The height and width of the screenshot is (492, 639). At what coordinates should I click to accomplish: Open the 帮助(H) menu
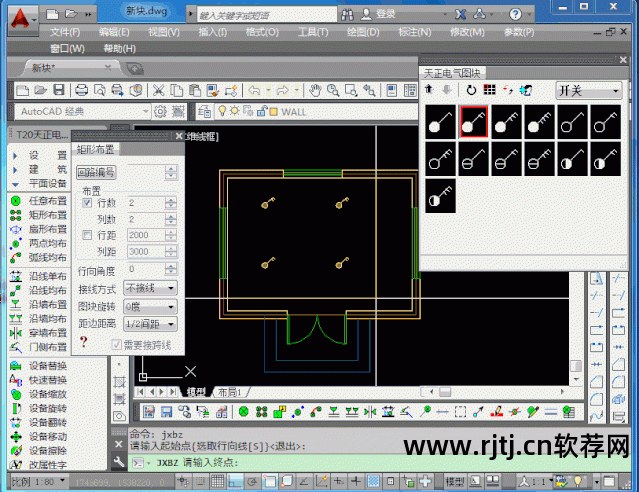click(x=119, y=49)
